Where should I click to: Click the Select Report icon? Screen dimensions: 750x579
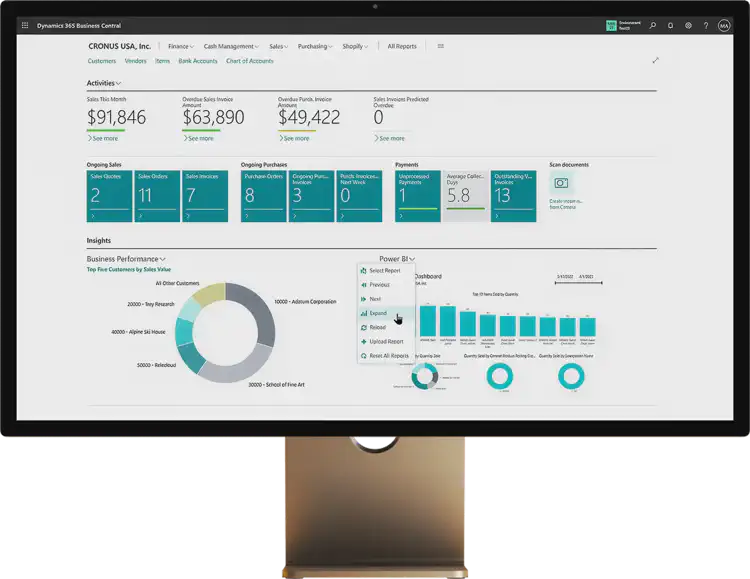364,270
